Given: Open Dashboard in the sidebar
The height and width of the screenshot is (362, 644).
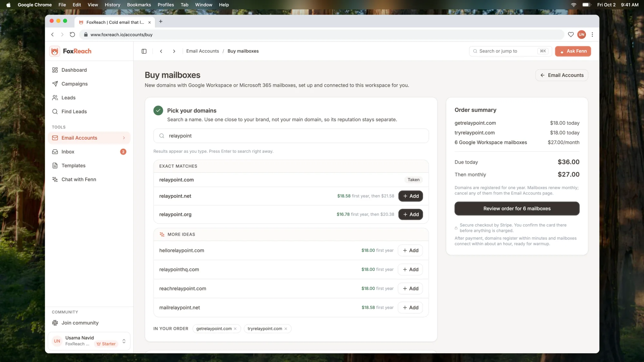Looking at the screenshot, I should coord(89,70).
